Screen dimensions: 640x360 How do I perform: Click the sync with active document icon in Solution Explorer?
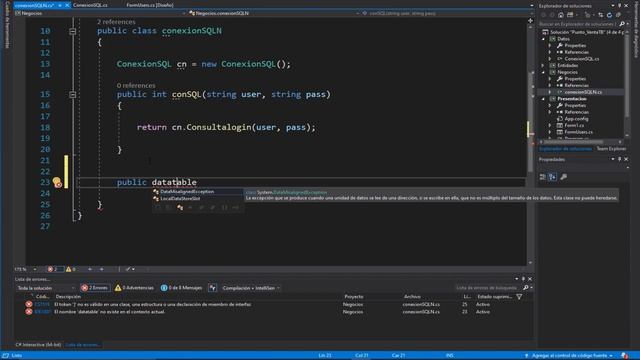600,15
